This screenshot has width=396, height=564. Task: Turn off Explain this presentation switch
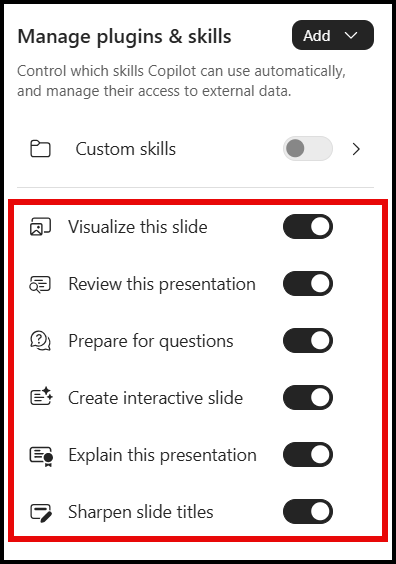click(308, 455)
